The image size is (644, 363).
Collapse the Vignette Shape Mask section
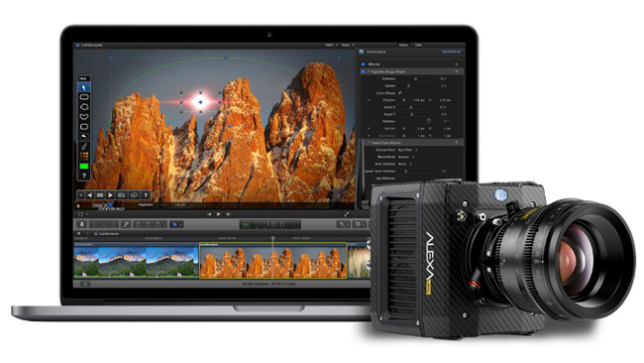(369, 71)
